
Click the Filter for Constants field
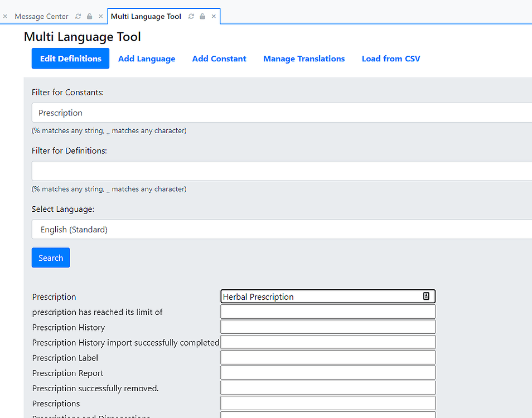[279, 113]
